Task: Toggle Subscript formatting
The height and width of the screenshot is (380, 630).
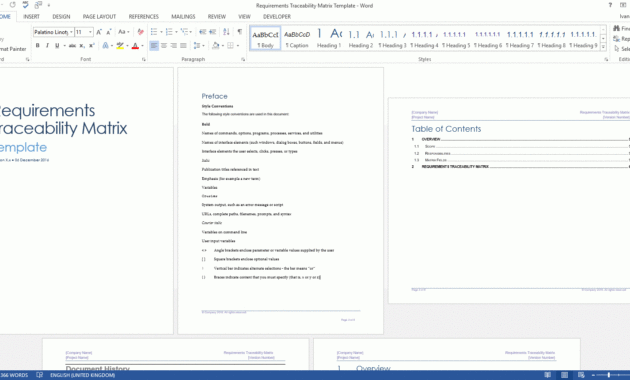Action: tap(82, 45)
